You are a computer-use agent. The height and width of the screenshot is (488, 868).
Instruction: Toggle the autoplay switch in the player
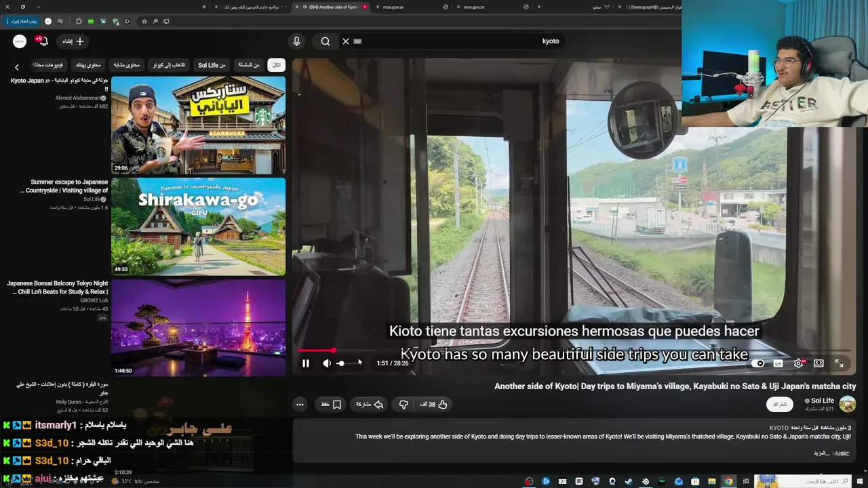758,363
